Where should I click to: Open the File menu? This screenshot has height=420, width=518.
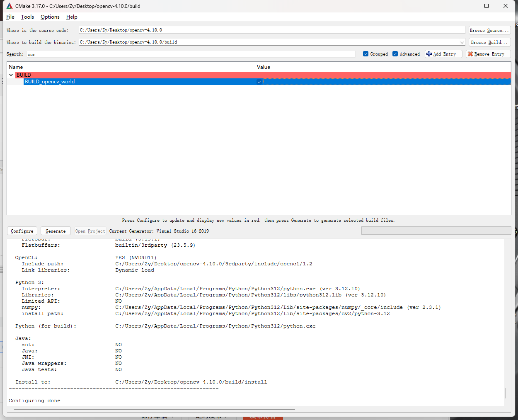tap(10, 17)
